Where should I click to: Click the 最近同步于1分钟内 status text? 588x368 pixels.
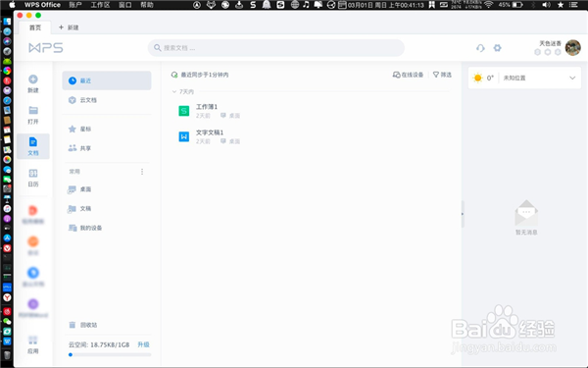[205, 75]
